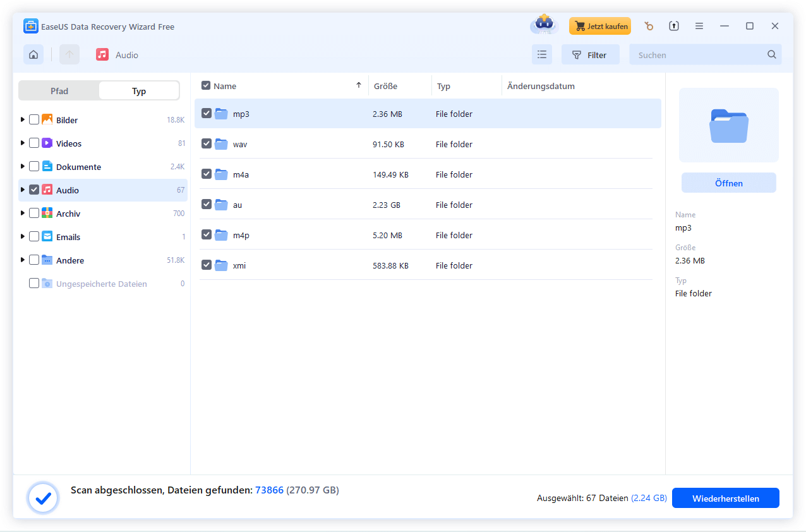
Task: Expand the Emails tree node
Action: pyautogui.click(x=23, y=236)
